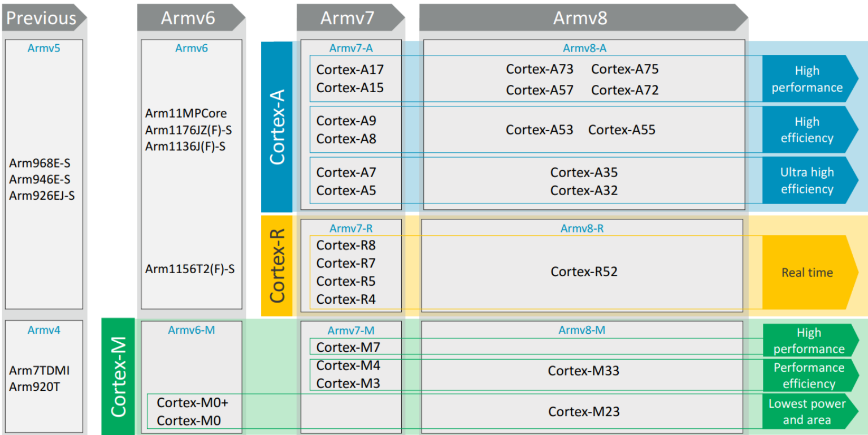Screen dimensions: 868x435
Task: Click the "Ultra high efficiency" arrow label
Action: pyautogui.click(x=810, y=180)
